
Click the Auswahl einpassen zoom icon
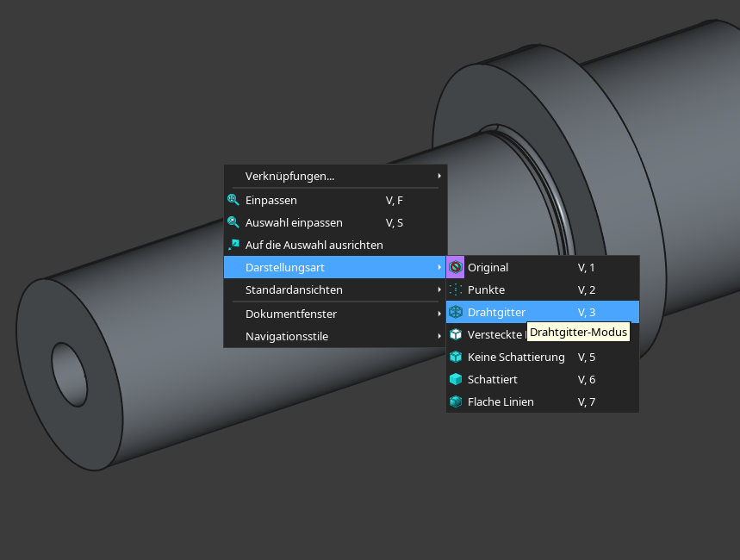coord(233,222)
